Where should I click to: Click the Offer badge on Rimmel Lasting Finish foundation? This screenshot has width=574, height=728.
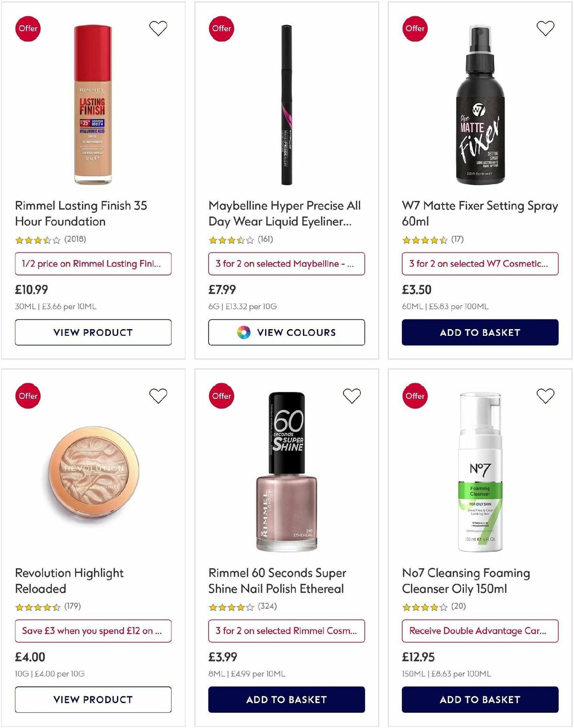[x=27, y=28]
